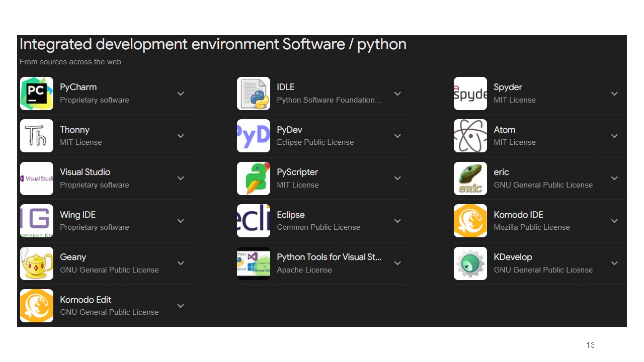The height and width of the screenshot is (362, 644).
Task: Expand the Spyder entry chevron
Action: tap(614, 94)
